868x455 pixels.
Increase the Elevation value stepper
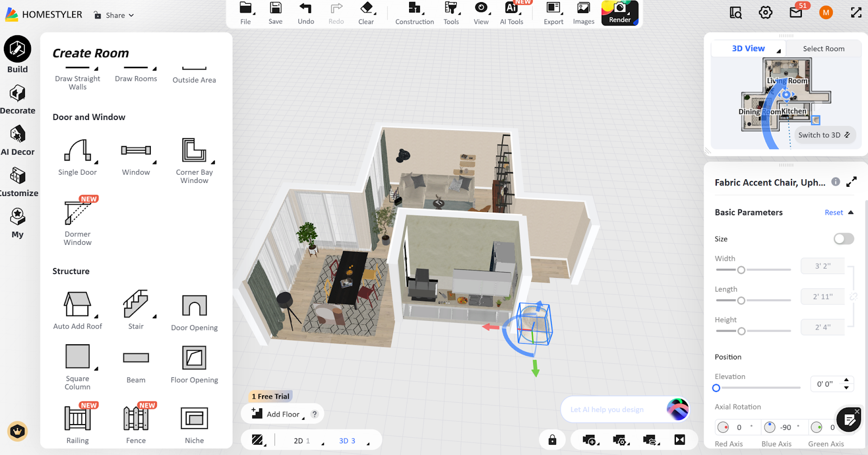pos(846,380)
